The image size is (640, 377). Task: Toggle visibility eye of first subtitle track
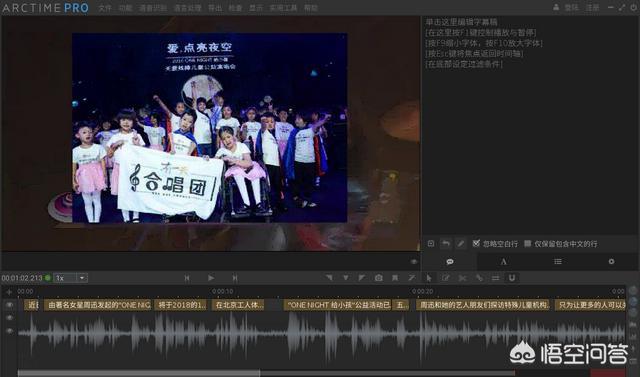pos(9,305)
